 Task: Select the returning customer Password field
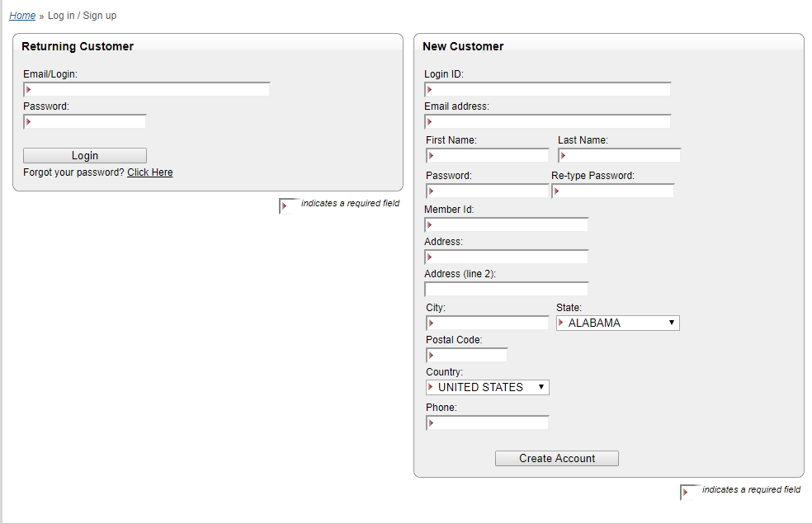pos(85,121)
